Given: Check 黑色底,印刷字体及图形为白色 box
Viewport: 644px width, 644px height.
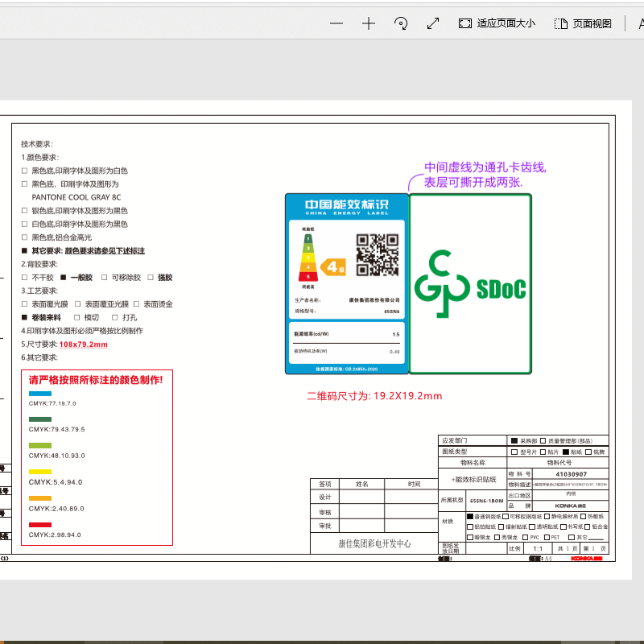Looking at the screenshot, I should tap(24, 171).
